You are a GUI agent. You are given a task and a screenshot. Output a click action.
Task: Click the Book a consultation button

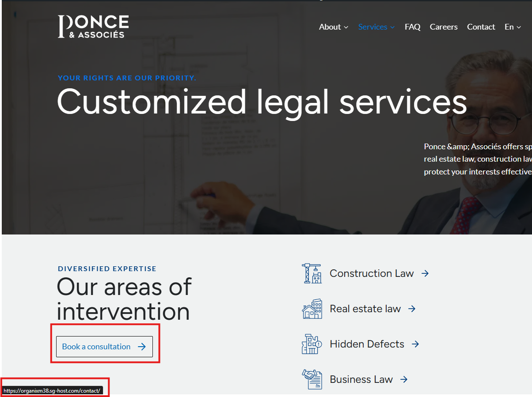pyautogui.click(x=104, y=347)
